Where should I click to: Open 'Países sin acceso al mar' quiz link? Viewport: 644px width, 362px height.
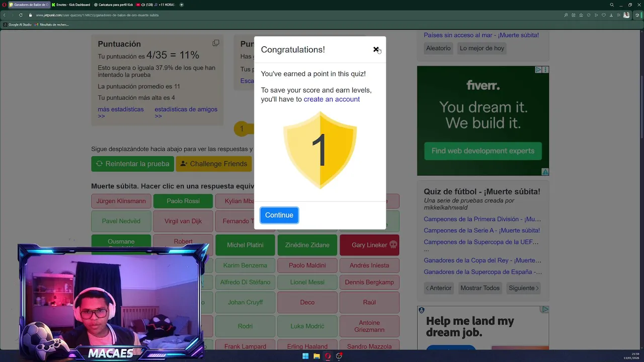tap(481, 35)
